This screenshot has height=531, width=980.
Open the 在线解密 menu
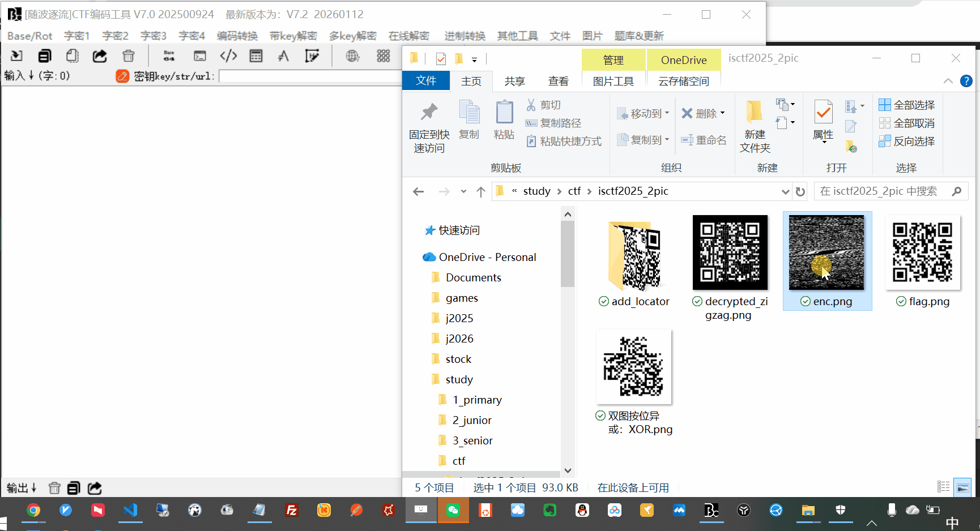(x=409, y=36)
